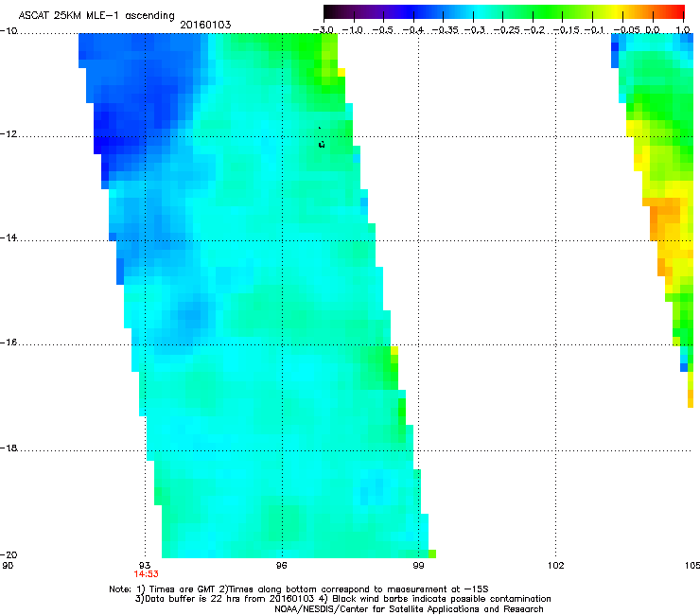Select the color scale label 0.0
This screenshot has height=615, width=700.
pos(653,30)
